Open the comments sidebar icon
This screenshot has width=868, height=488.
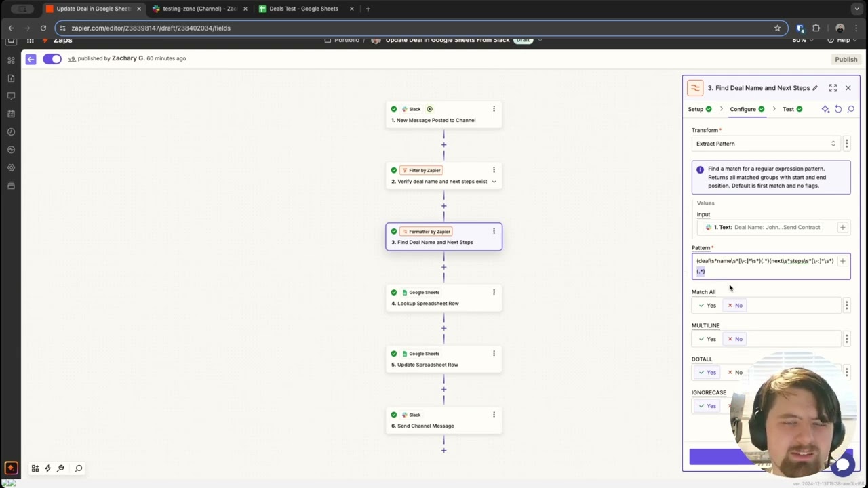[x=11, y=96]
